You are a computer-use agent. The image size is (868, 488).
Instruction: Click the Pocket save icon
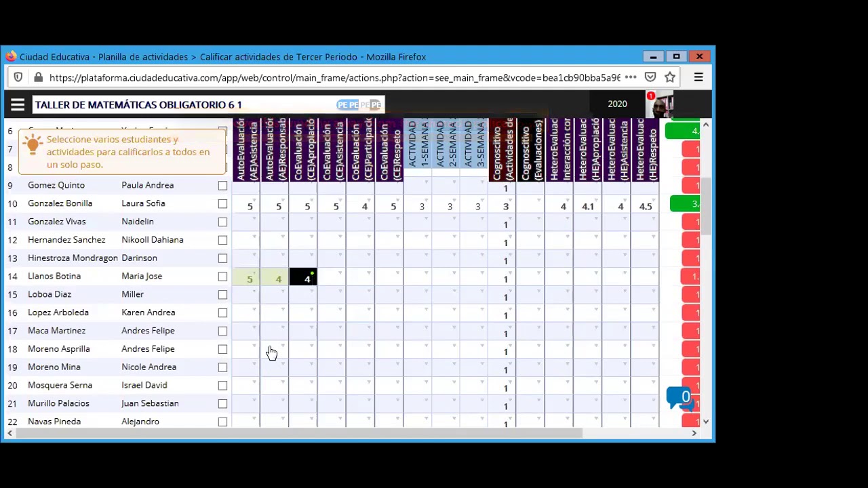650,77
